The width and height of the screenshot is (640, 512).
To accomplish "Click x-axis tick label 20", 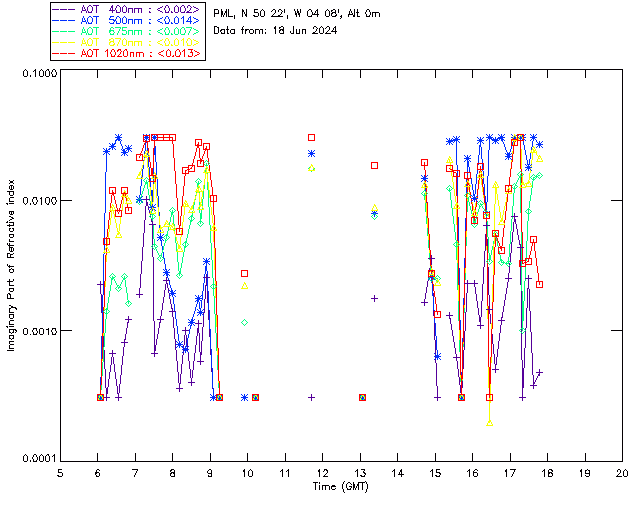I will click(x=622, y=473).
